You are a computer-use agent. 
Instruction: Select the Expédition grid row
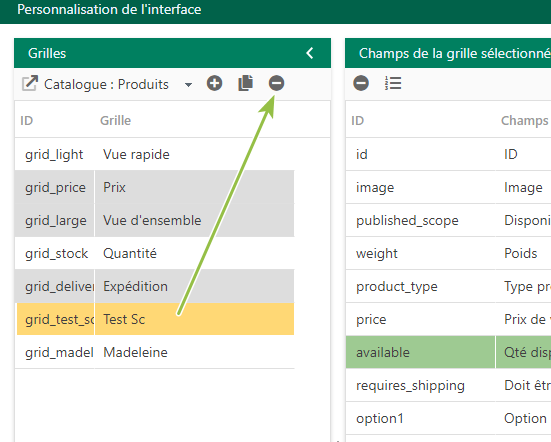coord(155,286)
